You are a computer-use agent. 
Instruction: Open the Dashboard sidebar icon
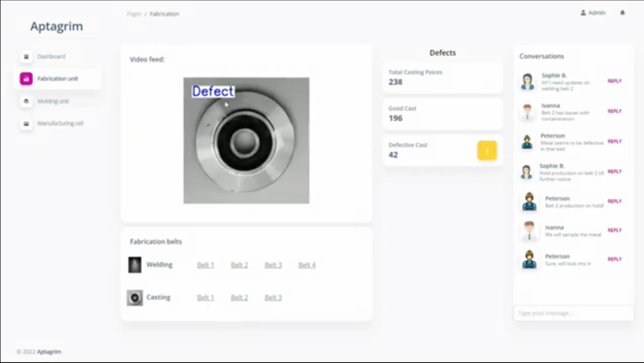coord(26,57)
